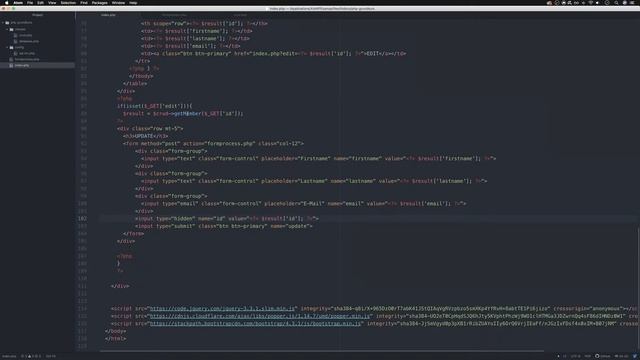The width and height of the screenshot is (640, 360).
Task: Click the index.php file icon in tree
Action: click(11, 65)
